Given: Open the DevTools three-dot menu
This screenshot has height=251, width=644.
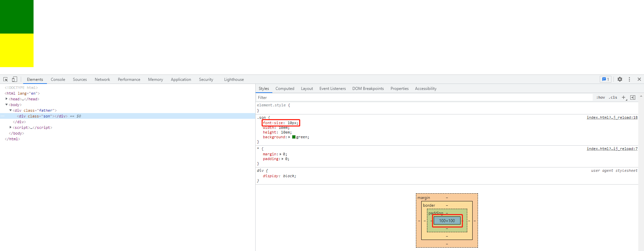Looking at the screenshot, I should [629, 79].
